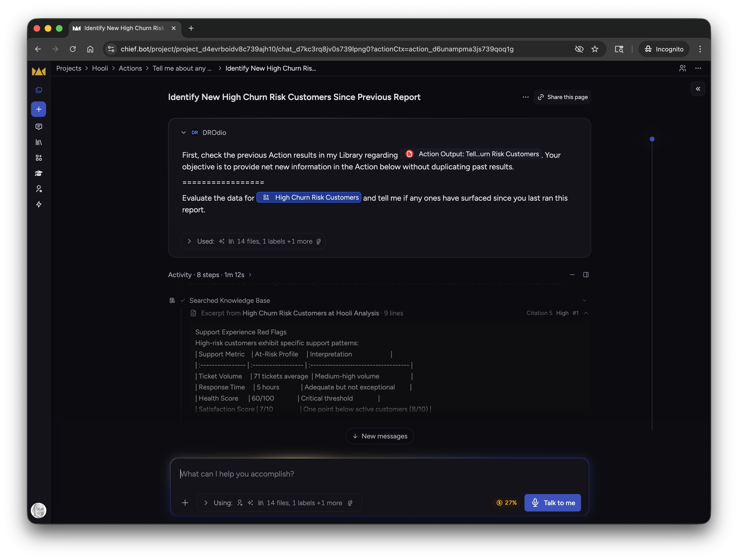
Task: Open Action Output: Tell...urn Risk Customers chip
Action: click(471, 154)
